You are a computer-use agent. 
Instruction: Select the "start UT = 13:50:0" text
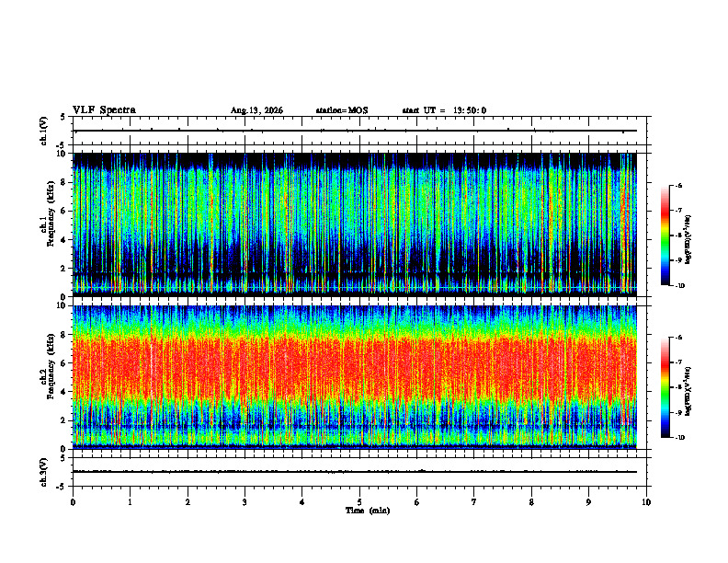point(444,110)
